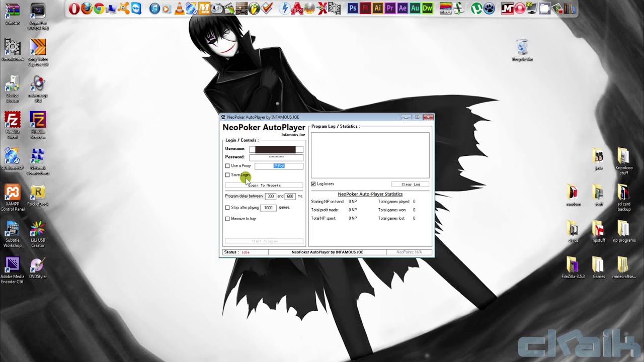Select the np programs folder

click(624, 231)
